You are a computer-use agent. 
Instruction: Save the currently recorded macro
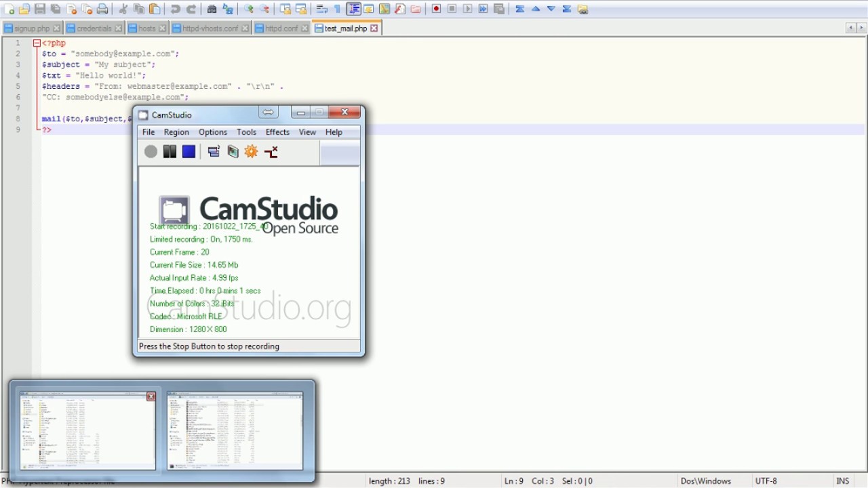click(498, 9)
